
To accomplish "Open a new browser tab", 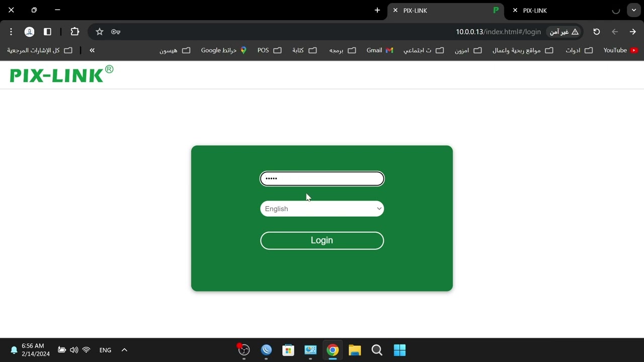I will pyautogui.click(x=377, y=10).
